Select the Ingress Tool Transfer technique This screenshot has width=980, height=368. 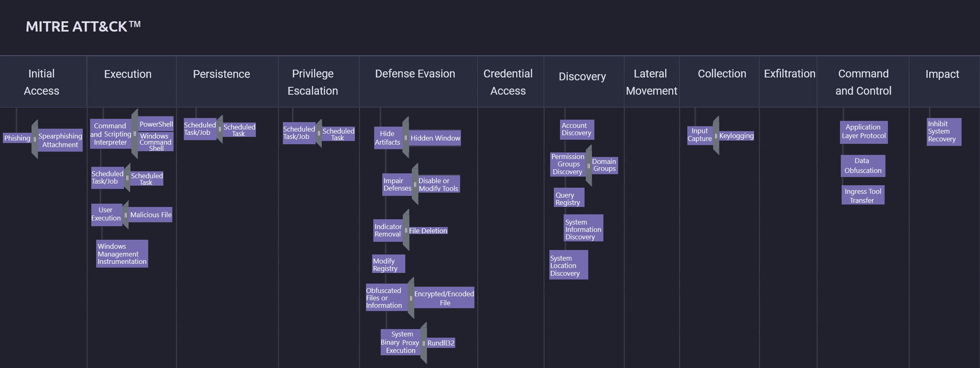point(863,195)
